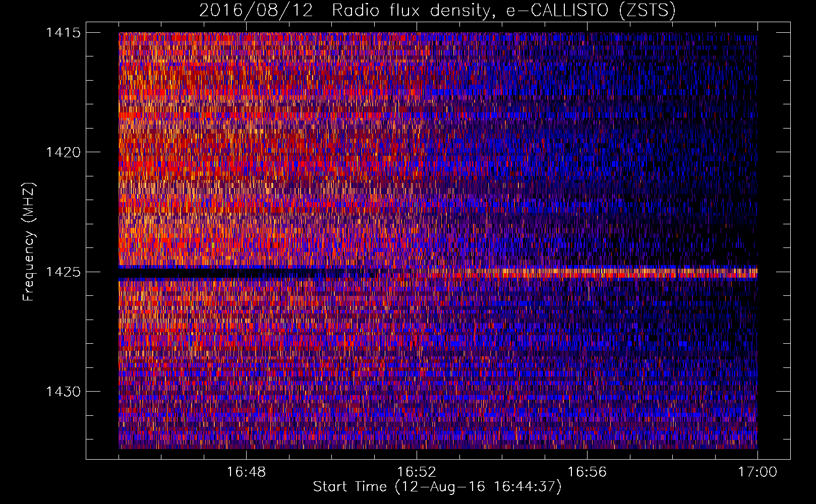Click the 17:00 time tick label

pos(757,472)
